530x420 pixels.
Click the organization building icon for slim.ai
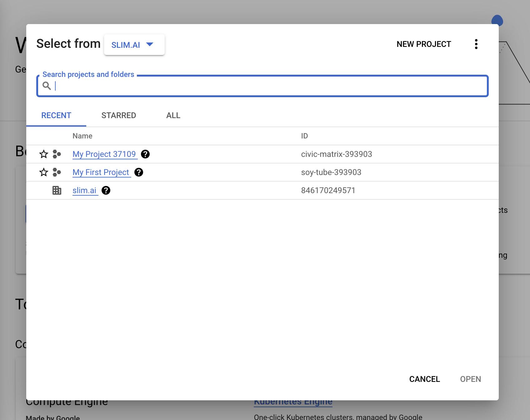(57, 190)
